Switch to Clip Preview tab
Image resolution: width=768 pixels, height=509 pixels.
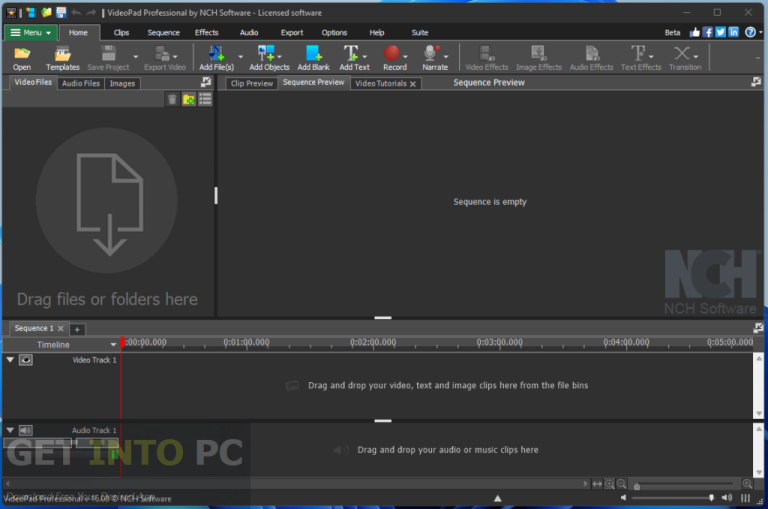click(x=252, y=83)
